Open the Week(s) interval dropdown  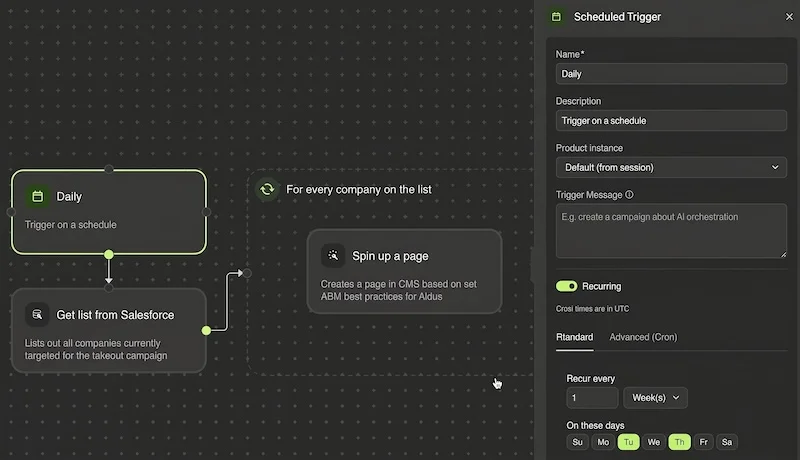(x=655, y=398)
